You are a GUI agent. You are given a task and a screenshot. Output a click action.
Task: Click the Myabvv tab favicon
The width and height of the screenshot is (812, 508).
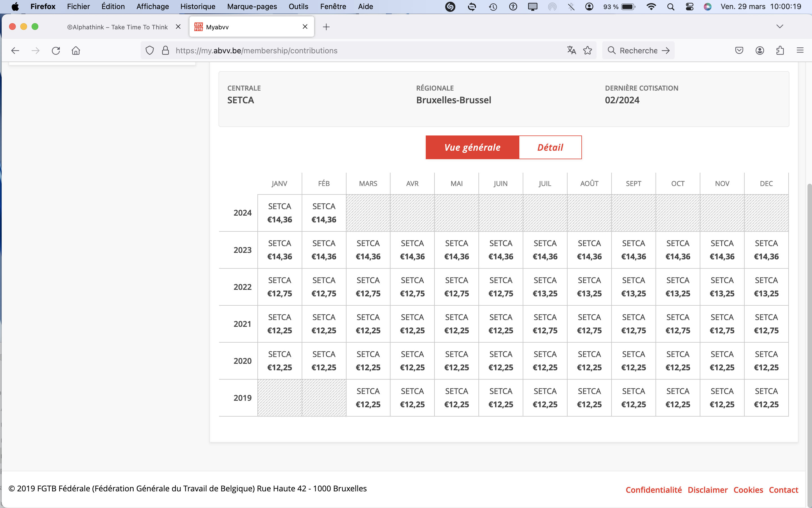pyautogui.click(x=199, y=27)
